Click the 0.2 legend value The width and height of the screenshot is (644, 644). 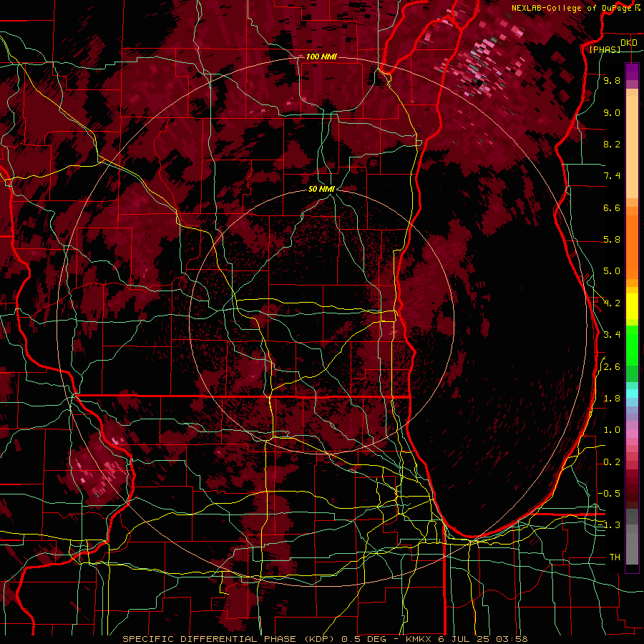(612, 462)
